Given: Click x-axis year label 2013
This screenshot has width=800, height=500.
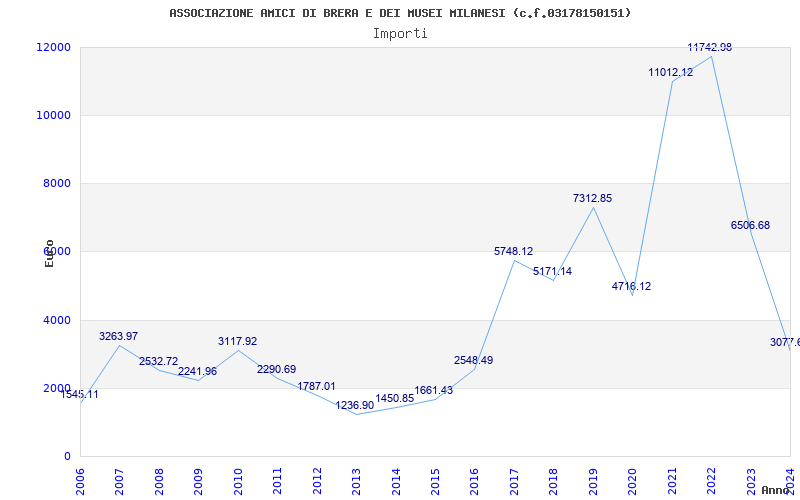Looking at the screenshot, I should tap(356, 481).
